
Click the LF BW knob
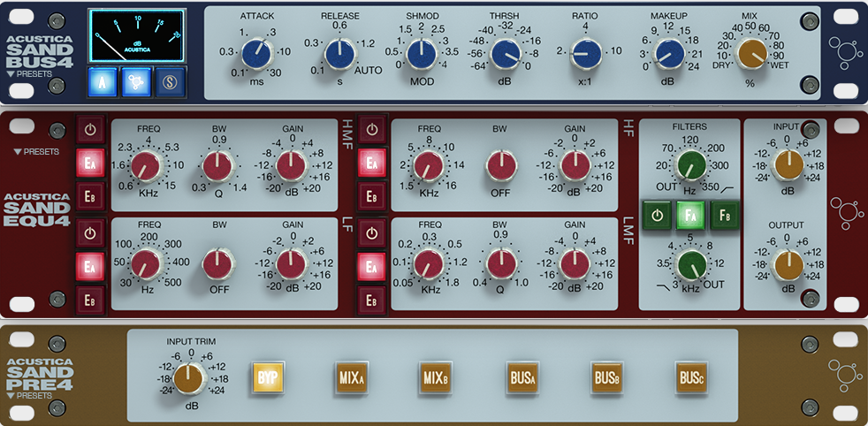coord(218,264)
